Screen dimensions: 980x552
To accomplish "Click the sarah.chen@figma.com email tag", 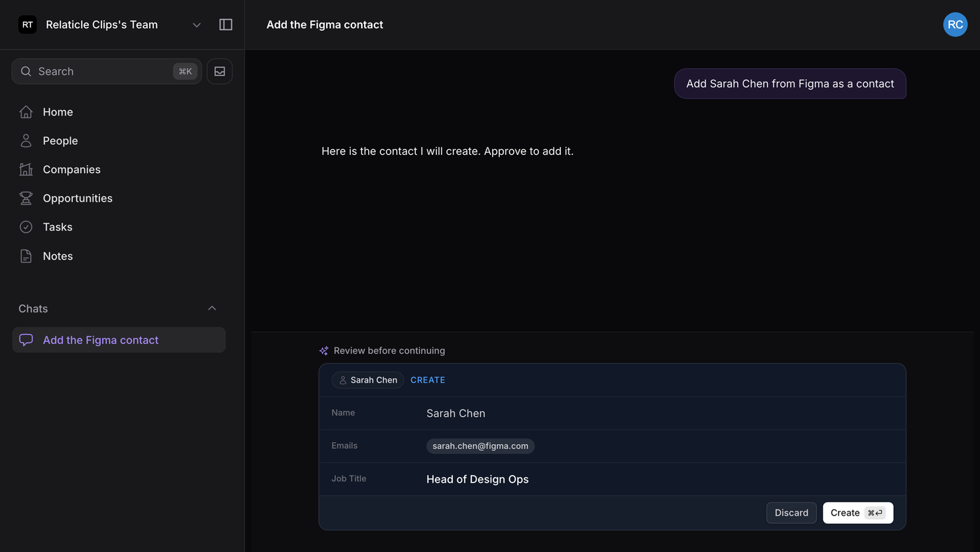I will (480, 446).
